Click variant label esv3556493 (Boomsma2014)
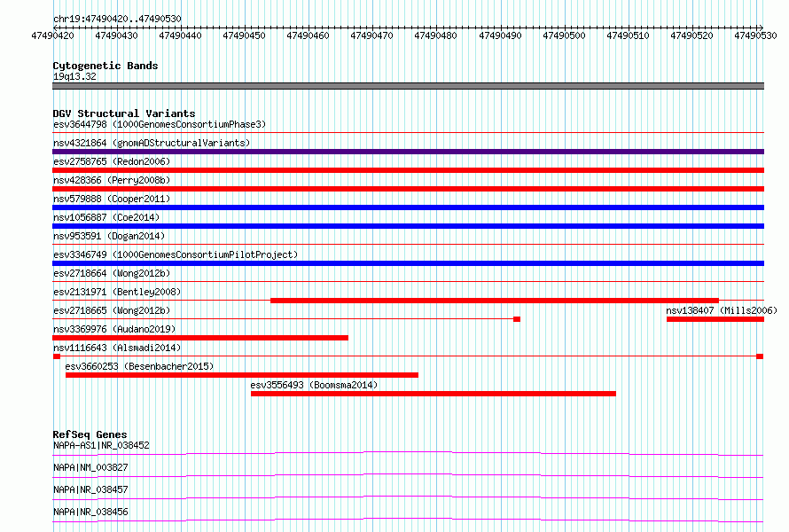The height and width of the screenshot is (532, 789). coord(314,385)
